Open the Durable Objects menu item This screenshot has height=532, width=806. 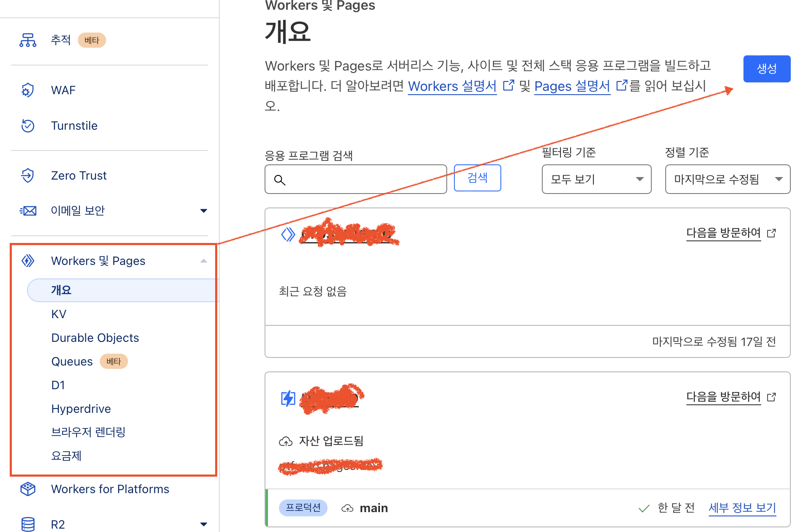pyautogui.click(x=95, y=338)
